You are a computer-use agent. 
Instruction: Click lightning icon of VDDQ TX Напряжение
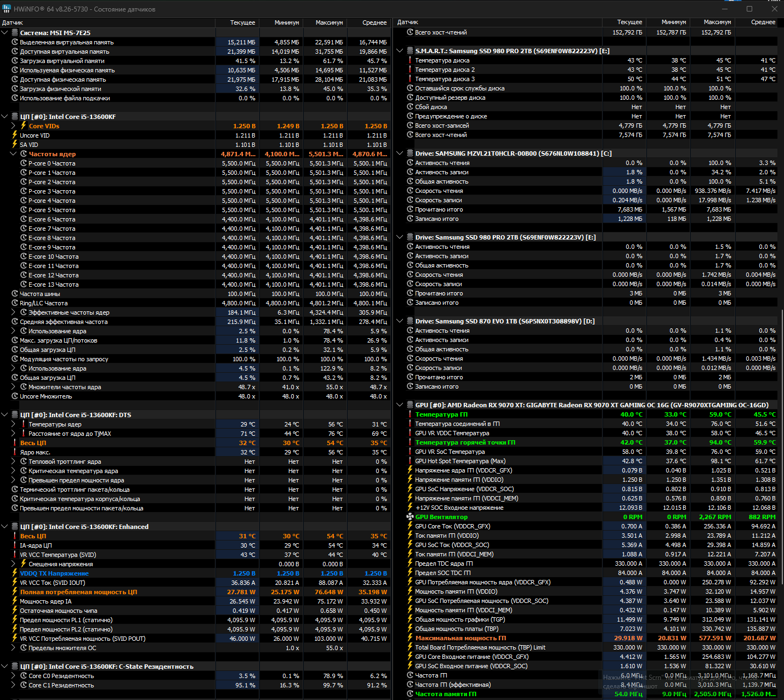(15, 573)
